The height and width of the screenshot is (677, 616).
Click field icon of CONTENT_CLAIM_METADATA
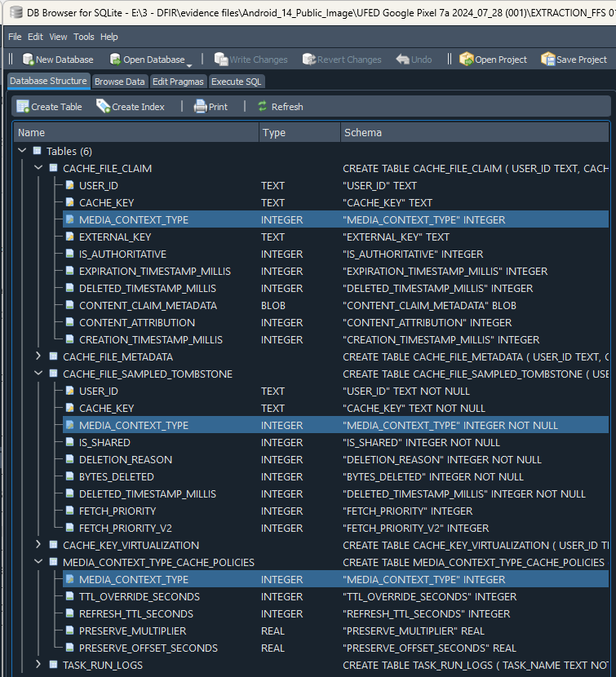(69, 305)
